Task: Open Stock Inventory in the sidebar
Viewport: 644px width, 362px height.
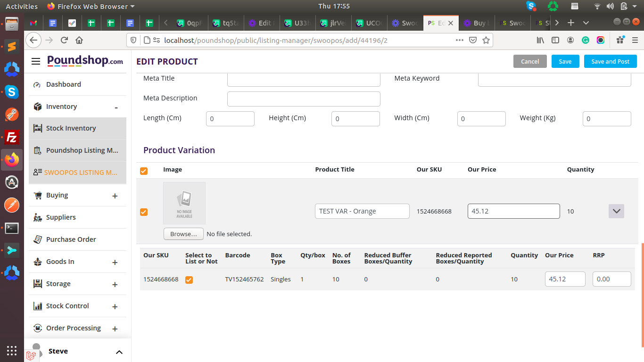Action: click(x=71, y=128)
